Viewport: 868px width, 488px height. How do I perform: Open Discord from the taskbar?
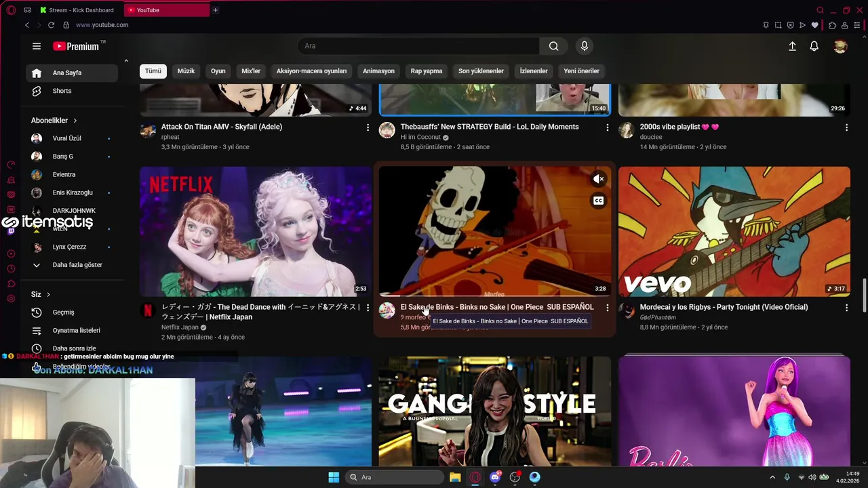point(495,477)
